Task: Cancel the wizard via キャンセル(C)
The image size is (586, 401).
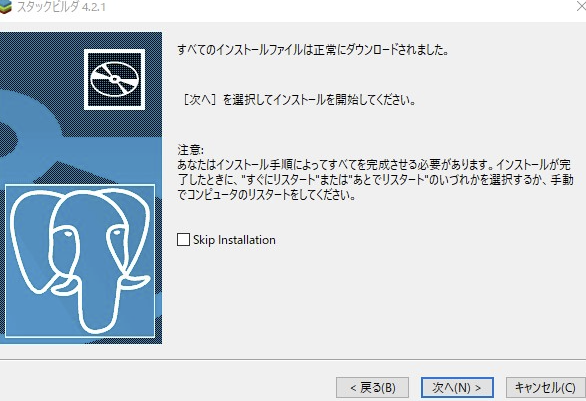Action: click(x=545, y=388)
